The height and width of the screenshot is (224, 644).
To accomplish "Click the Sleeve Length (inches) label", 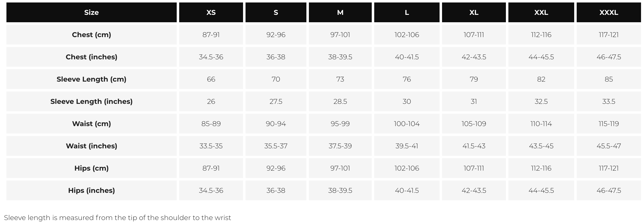I will [x=91, y=101].
